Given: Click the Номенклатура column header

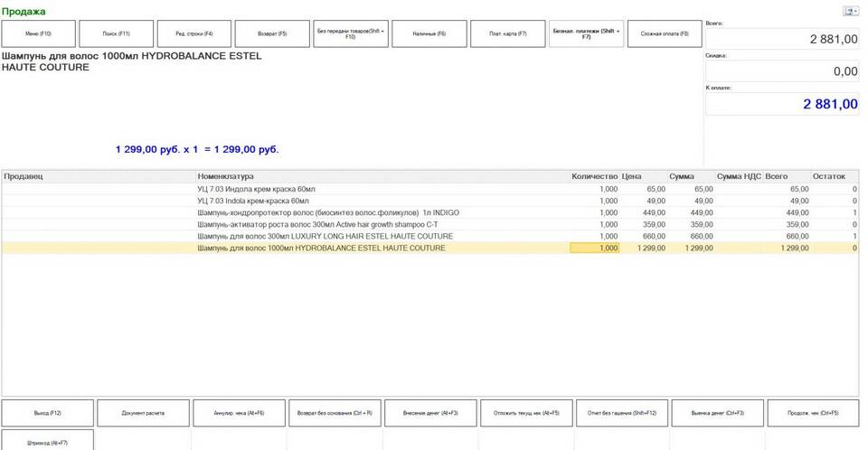Looking at the screenshot, I should click(226, 176).
